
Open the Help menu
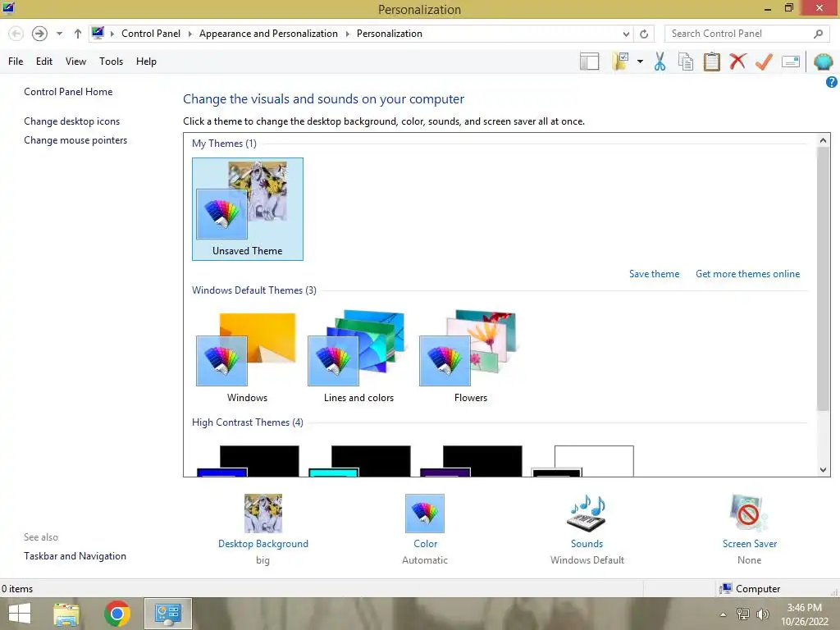(146, 62)
